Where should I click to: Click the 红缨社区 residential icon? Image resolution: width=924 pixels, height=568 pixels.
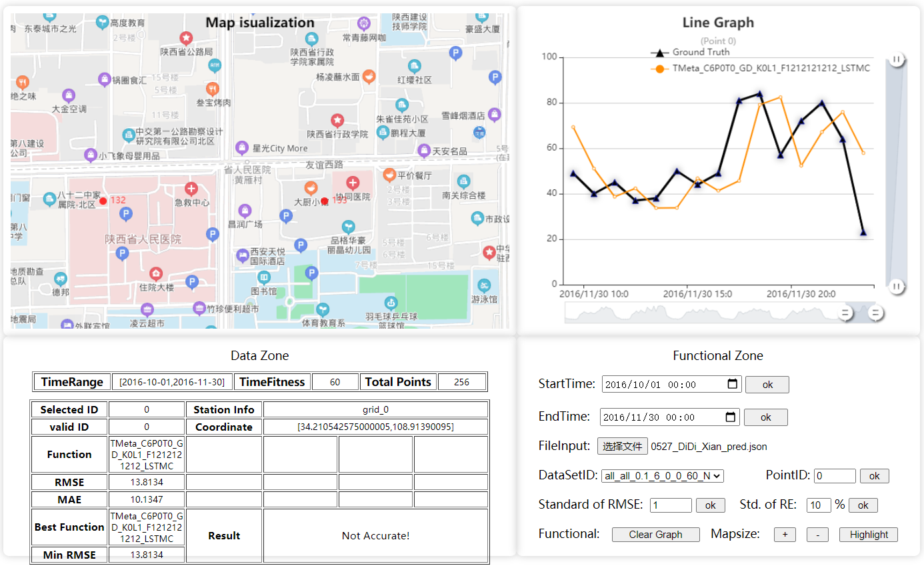[415, 66]
